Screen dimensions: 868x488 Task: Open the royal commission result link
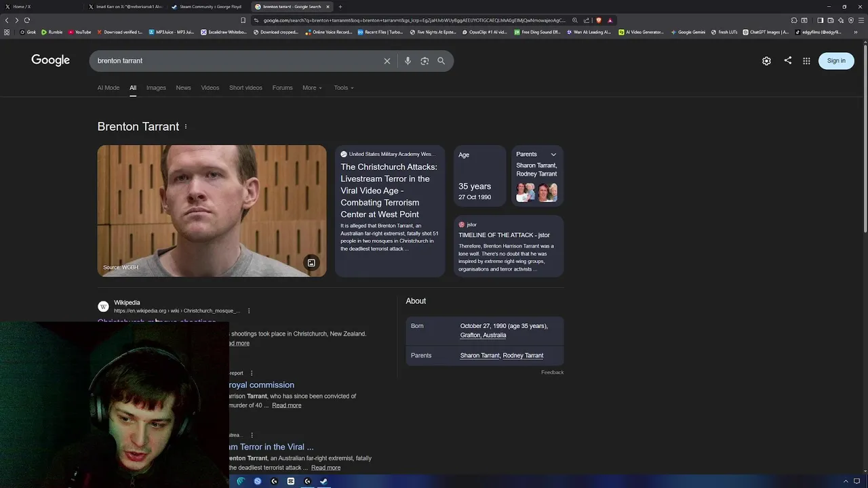tap(261, 385)
